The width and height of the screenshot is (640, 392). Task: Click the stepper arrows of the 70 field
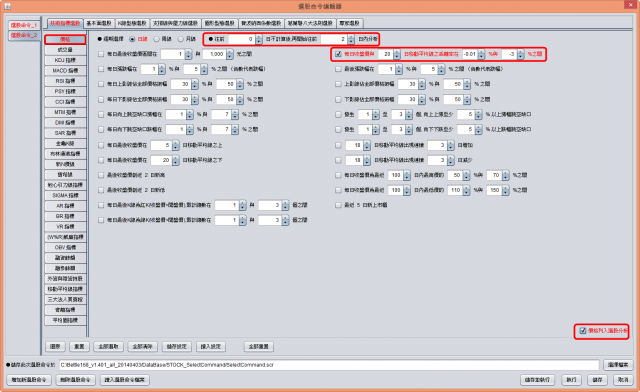506,175
